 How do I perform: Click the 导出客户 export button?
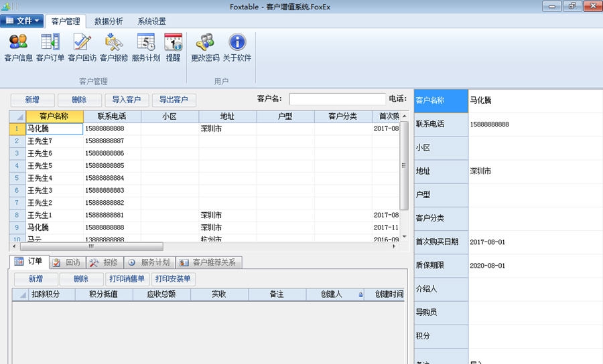coord(174,100)
